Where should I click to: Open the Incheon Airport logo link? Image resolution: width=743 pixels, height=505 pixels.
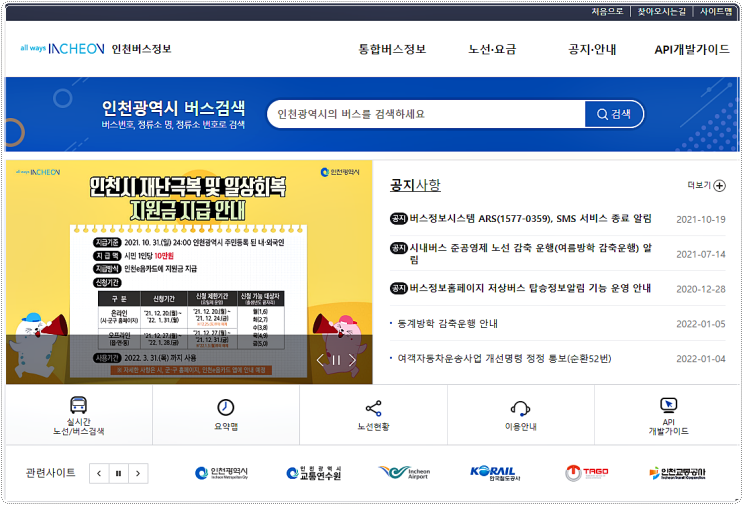404,473
